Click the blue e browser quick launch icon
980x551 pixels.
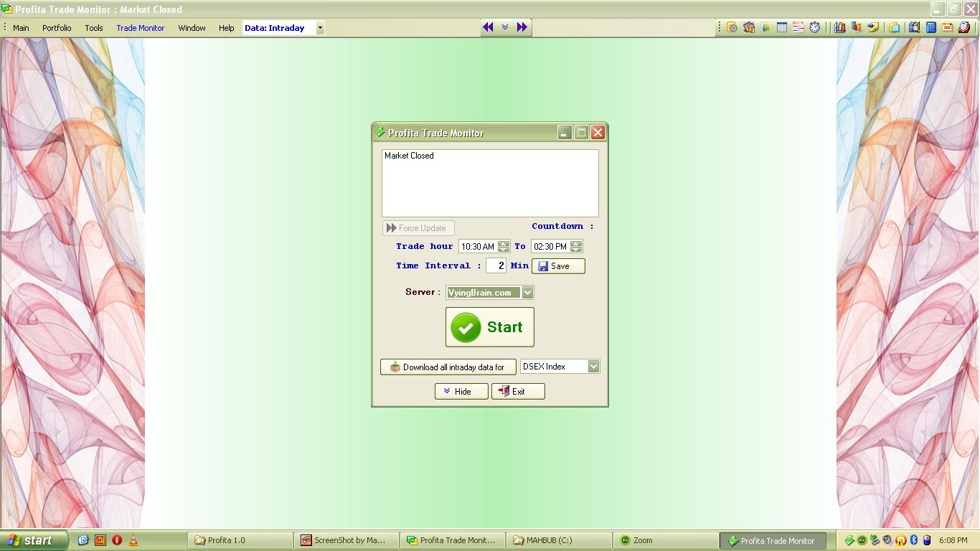(83, 540)
